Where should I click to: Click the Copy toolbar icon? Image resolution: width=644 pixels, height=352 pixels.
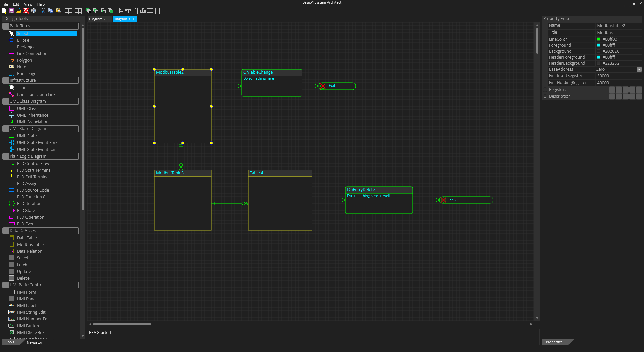click(x=51, y=11)
